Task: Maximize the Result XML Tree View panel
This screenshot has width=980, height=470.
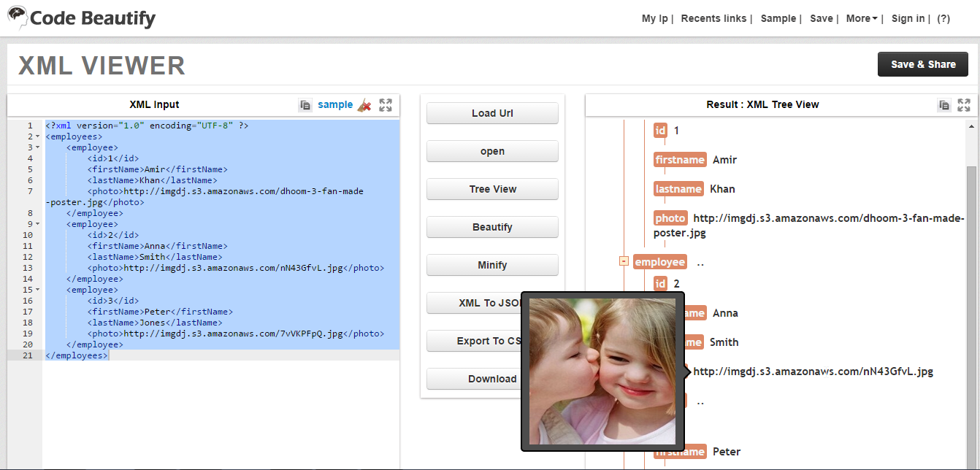Action: 964,105
